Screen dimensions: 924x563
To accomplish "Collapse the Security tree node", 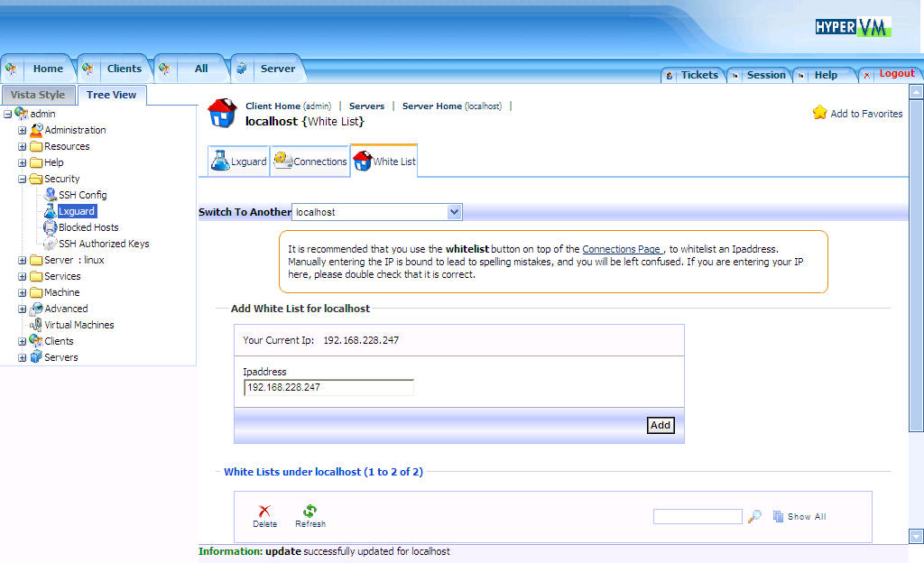I will click(23, 179).
